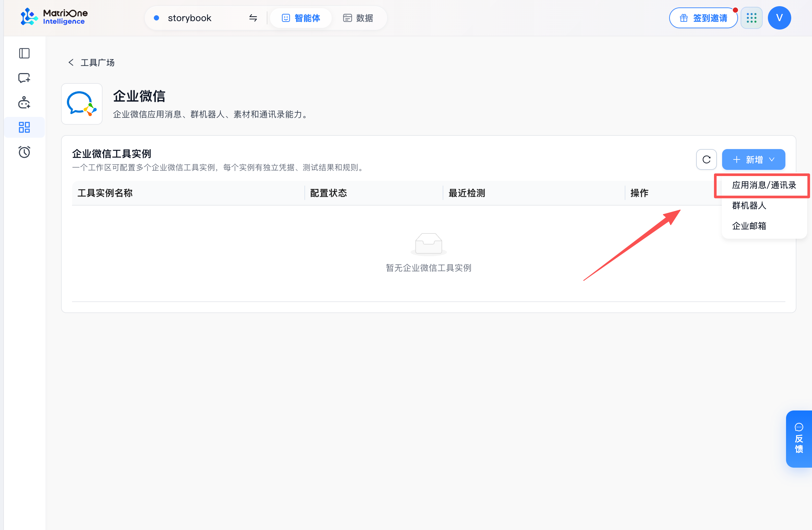Click the 操作 column header

[639, 193]
